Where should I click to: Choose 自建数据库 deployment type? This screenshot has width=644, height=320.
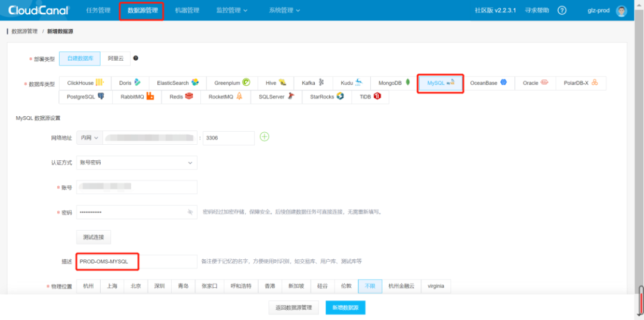coord(80,58)
